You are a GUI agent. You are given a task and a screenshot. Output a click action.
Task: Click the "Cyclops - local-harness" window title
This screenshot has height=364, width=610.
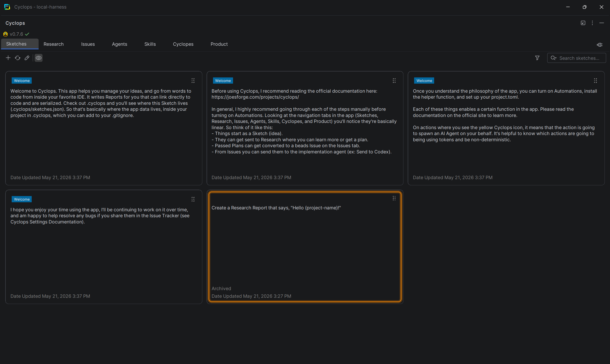[x=40, y=7]
